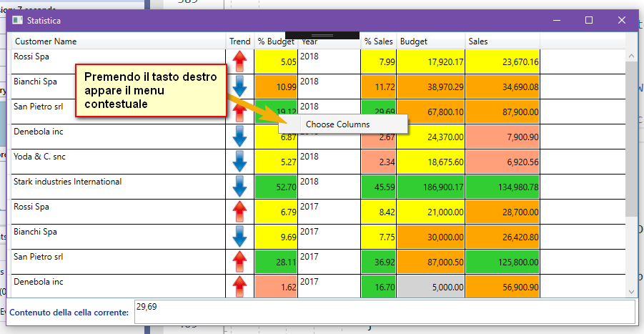Select the gray 5,000.00 Budget cell

click(431, 287)
